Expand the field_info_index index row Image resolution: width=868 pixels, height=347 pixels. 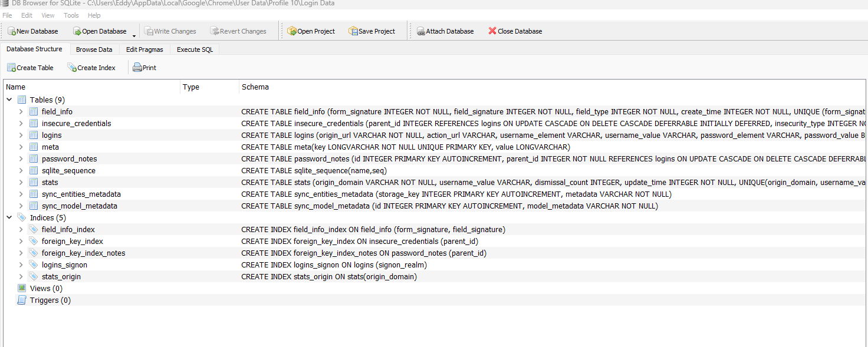(21, 229)
